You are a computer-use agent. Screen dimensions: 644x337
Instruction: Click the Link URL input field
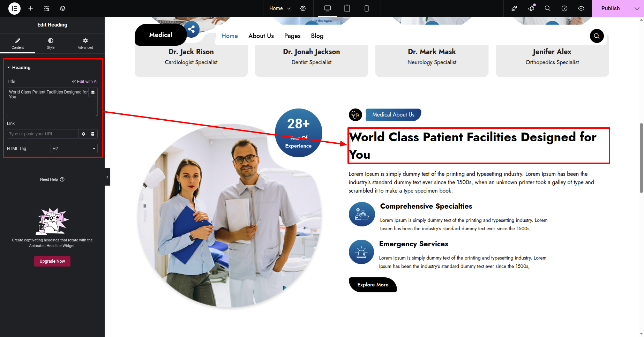pyautogui.click(x=43, y=134)
